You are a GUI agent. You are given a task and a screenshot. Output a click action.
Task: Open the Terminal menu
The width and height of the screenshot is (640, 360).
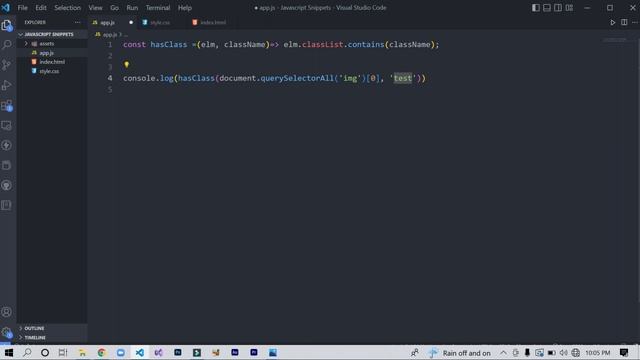[x=158, y=8]
